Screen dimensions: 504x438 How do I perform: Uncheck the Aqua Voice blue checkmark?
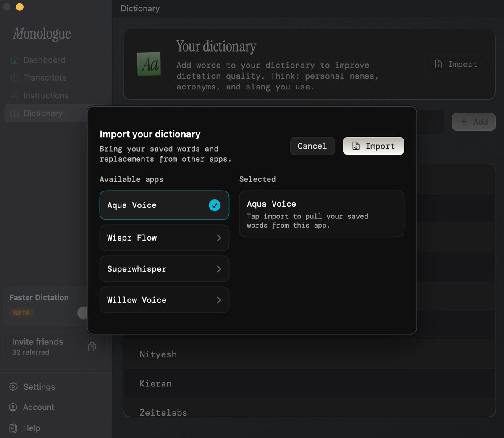pyautogui.click(x=215, y=205)
